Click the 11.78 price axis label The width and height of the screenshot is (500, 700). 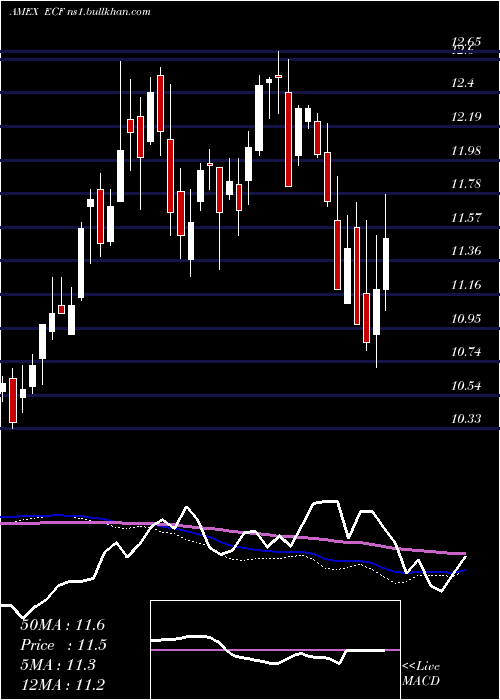[467, 183]
